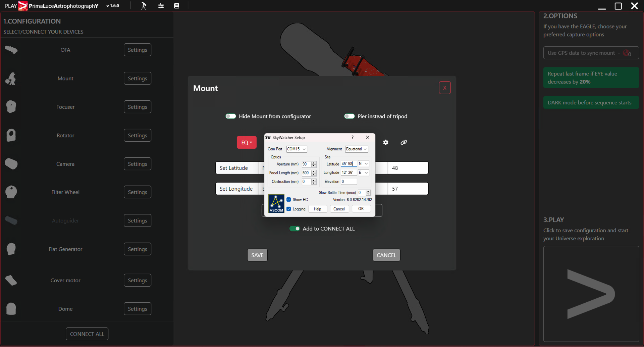This screenshot has height=347, width=644.
Task: Click the Obstruction spinner arrows
Action: tap(314, 182)
